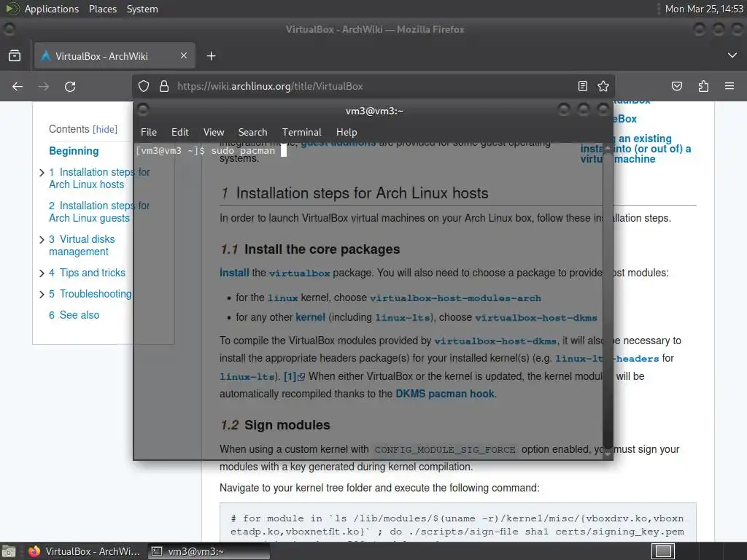Click the terminal vertical scrollbar
Viewport: 747px width, 560px height.
(x=608, y=300)
